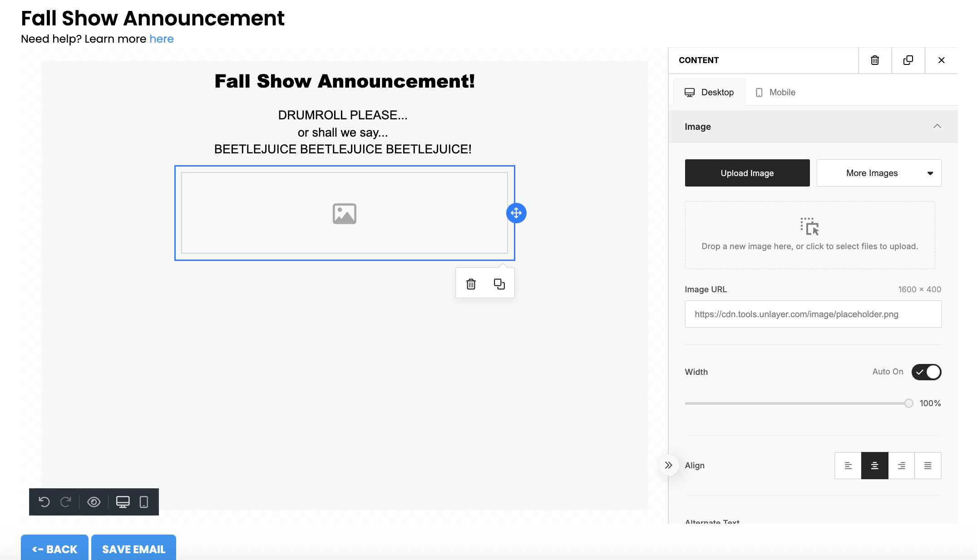Collapse side panel with double chevron
The width and height of the screenshot is (977, 560).
pyautogui.click(x=668, y=465)
